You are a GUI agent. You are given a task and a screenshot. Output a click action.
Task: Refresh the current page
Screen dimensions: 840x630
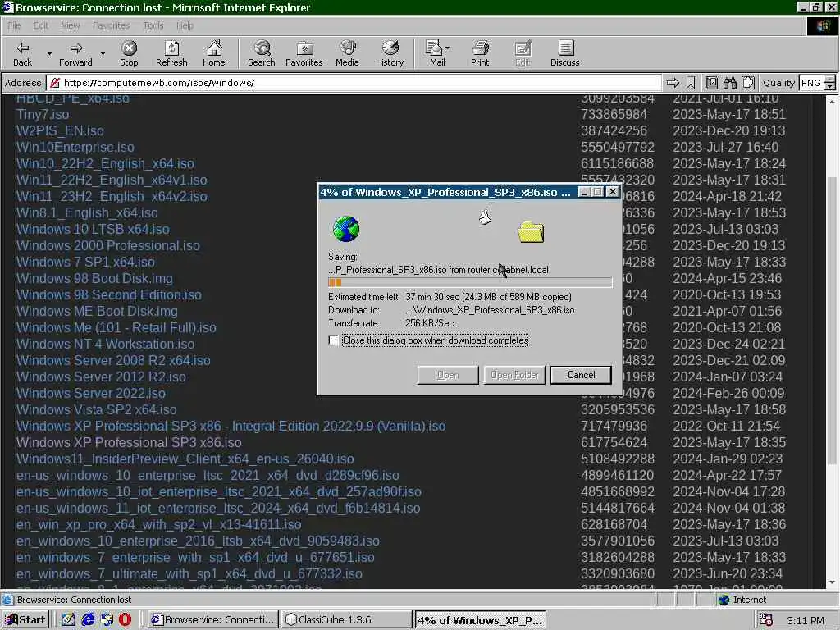pyautogui.click(x=171, y=53)
